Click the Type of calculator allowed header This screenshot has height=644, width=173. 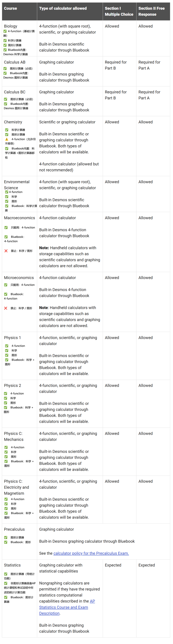click(x=63, y=8)
